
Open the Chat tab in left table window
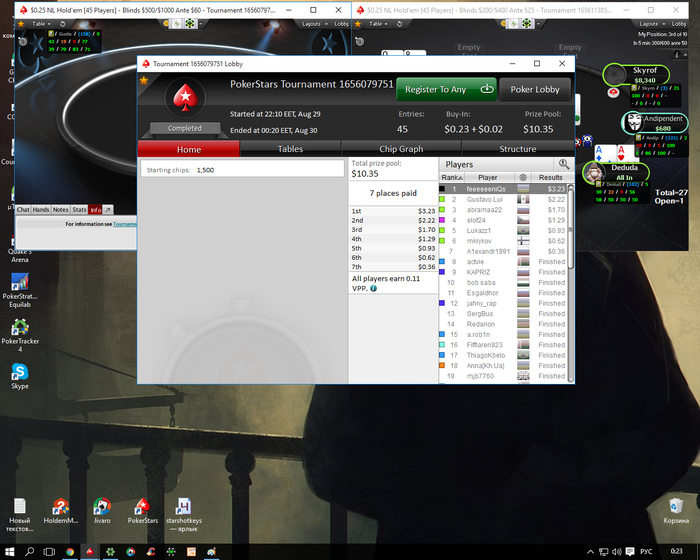(23, 209)
